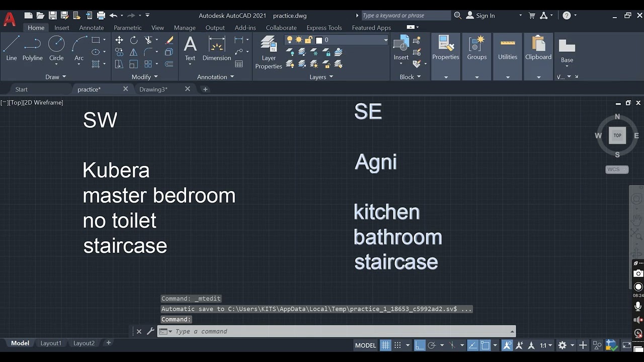Toggle drawing grid display in status bar
This screenshot has width=644, height=362.
coord(385,345)
